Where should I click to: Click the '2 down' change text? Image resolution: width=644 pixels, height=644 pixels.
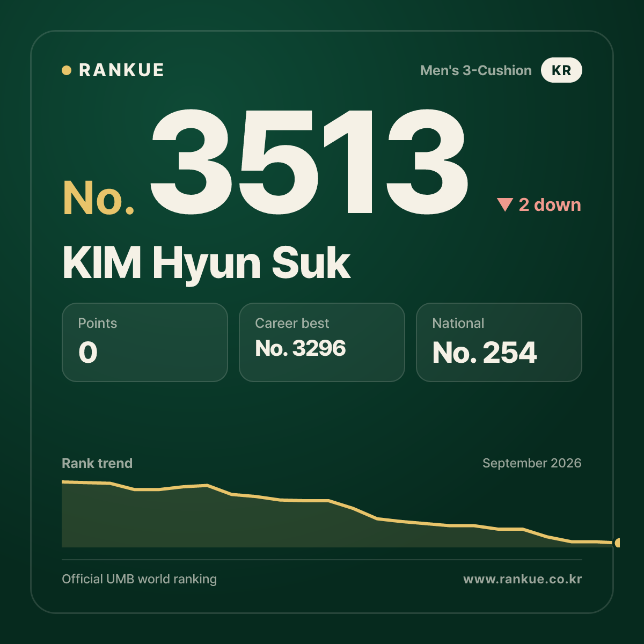550,205
